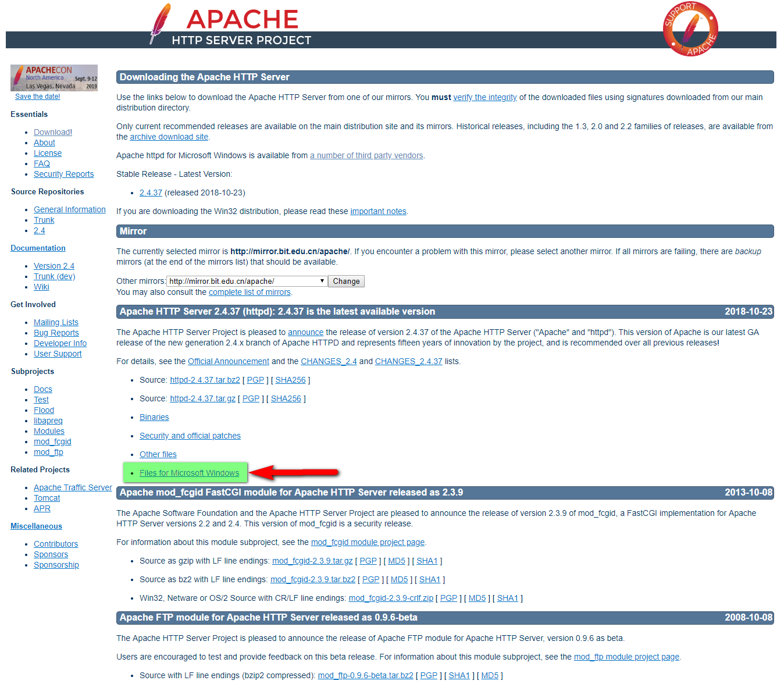
Task: Click the 2.4.37 stable release link
Action: click(x=151, y=193)
